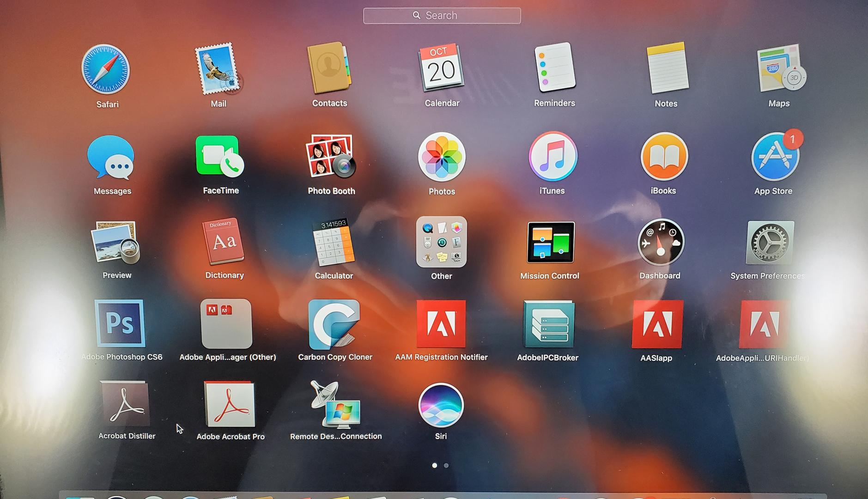Open Dashboard
868x499 pixels.
coord(661,242)
